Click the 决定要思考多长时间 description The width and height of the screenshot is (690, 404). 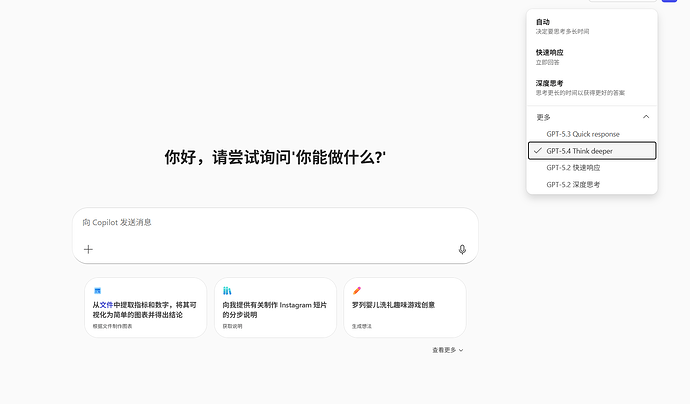pos(562,31)
